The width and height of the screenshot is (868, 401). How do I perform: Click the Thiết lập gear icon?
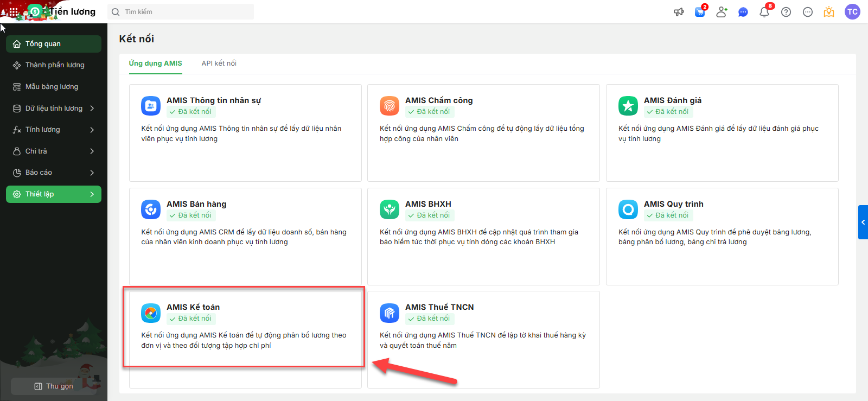click(17, 194)
